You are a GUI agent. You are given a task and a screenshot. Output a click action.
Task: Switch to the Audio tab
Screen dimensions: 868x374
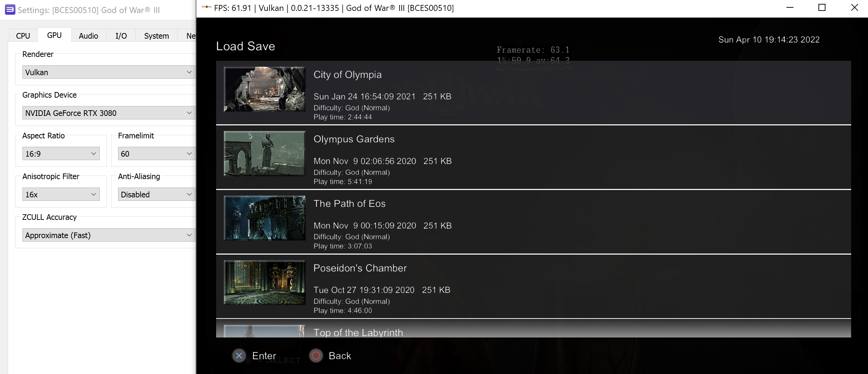[88, 35]
